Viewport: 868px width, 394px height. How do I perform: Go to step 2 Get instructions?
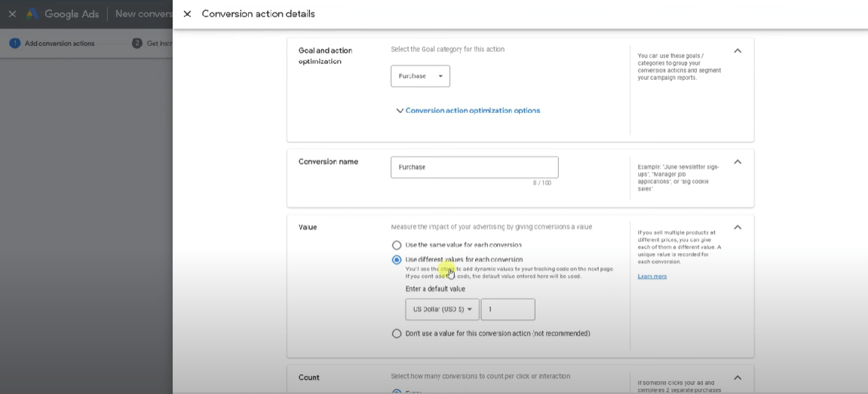click(x=153, y=43)
